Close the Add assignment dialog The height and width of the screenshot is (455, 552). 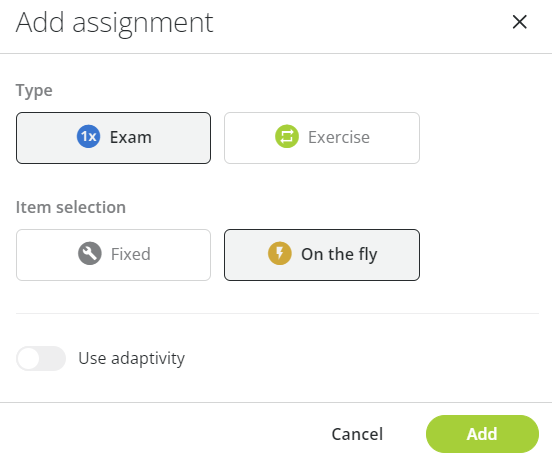pos(519,22)
